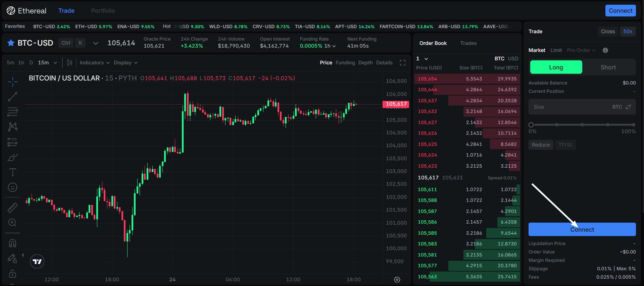Open the Pro Order dropdown
This screenshot has height=286, width=644.
pyautogui.click(x=581, y=50)
